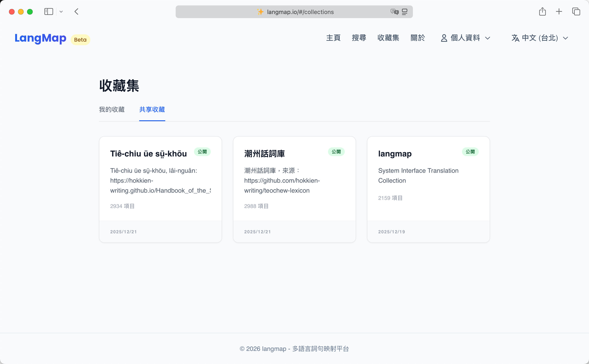Image resolution: width=589 pixels, height=364 pixels.
Task: Go back using the back arrow
Action: [x=76, y=11]
